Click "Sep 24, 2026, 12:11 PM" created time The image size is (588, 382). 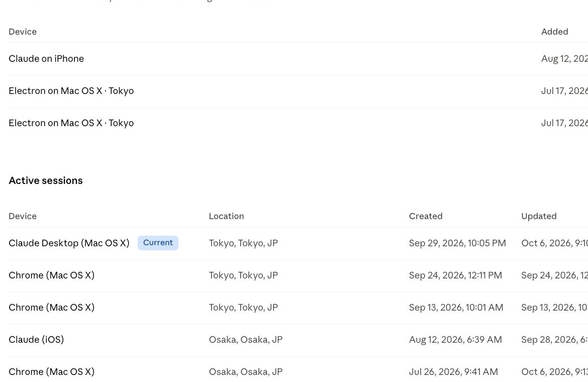(x=455, y=275)
